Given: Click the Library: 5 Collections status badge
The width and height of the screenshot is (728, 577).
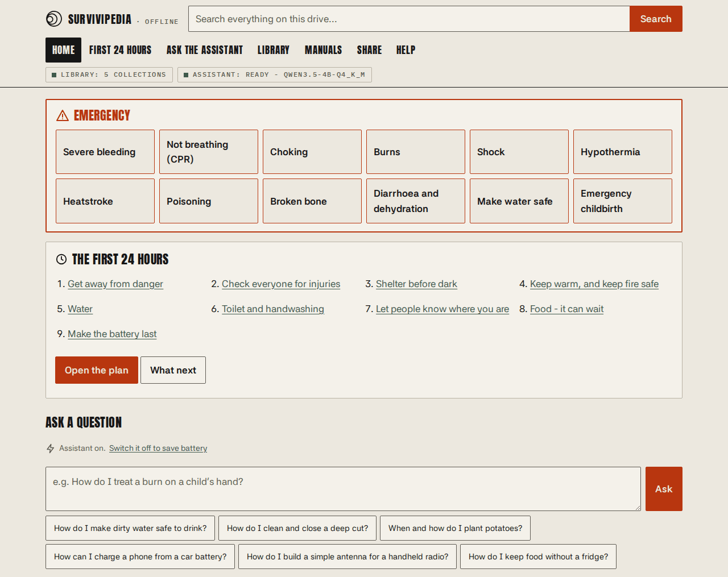Looking at the screenshot, I should click(109, 74).
